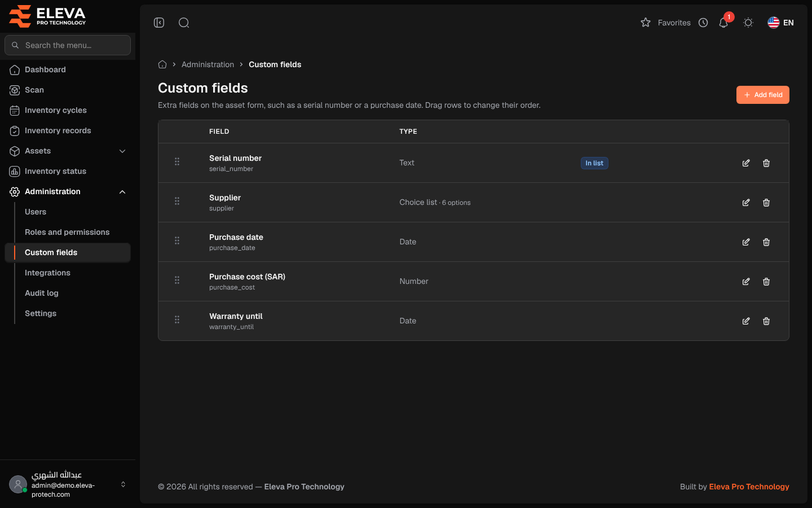Click the warranty_until key text
This screenshot has height=508, width=812.
(231, 327)
